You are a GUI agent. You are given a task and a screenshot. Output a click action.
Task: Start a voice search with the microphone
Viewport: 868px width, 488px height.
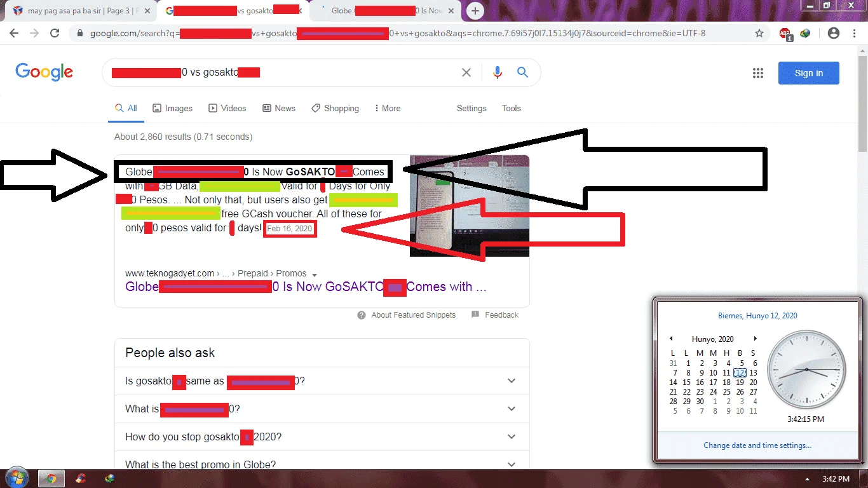click(498, 72)
